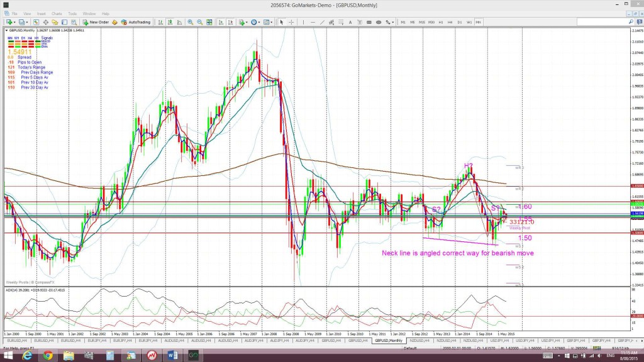Toggle chart auto scroll

coord(221,22)
